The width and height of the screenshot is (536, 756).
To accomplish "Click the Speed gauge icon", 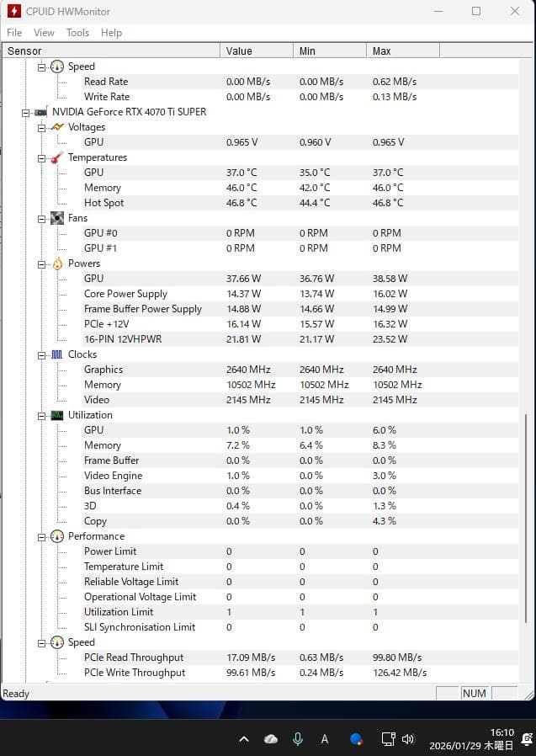I will 56,642.
